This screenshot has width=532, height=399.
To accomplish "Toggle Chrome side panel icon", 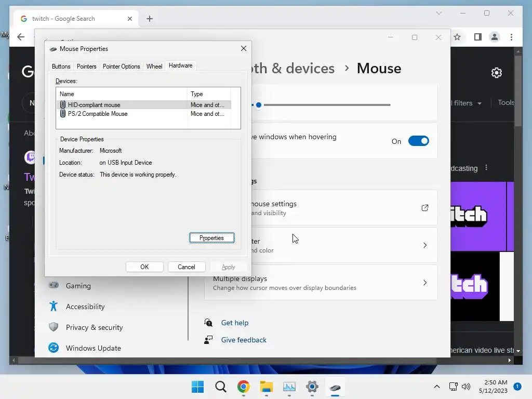I will [478, 37].
